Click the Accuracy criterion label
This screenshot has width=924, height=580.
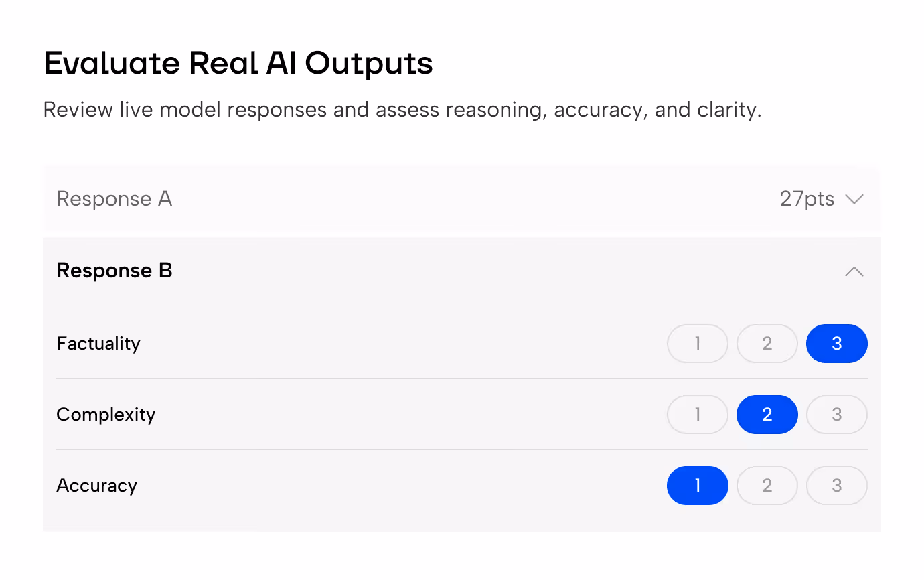97,486
